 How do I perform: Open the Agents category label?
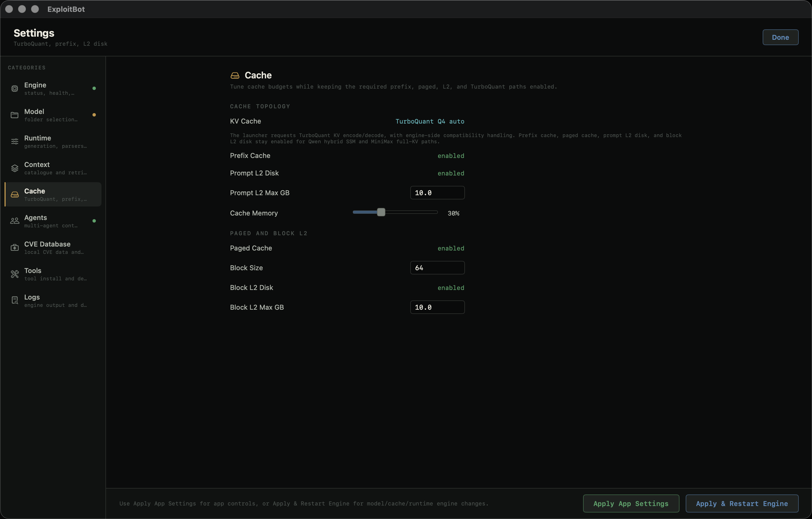36,218
